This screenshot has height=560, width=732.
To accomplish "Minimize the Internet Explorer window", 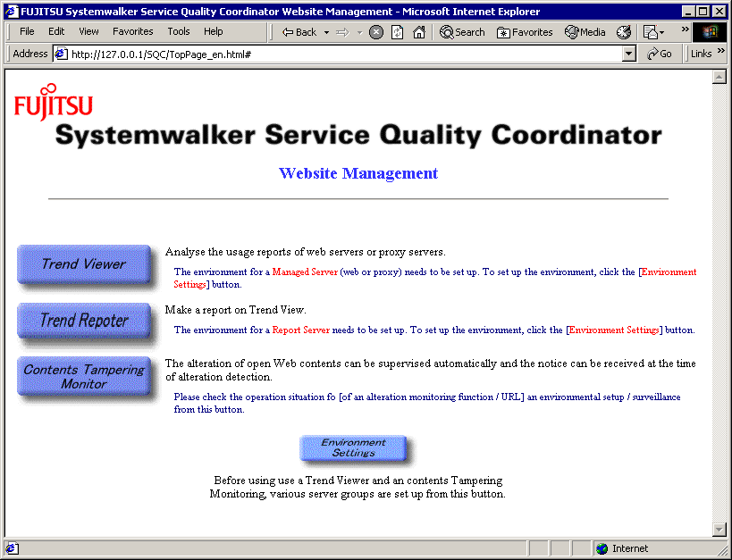I will (687, 12).
